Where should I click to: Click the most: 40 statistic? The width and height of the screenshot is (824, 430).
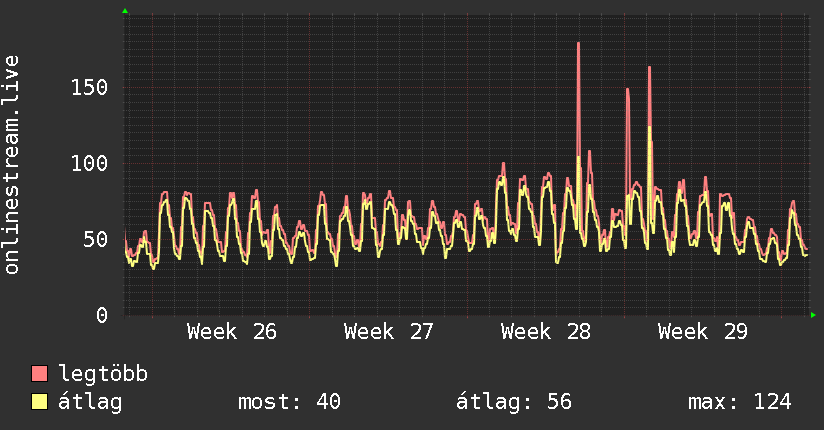coord(290,402)
